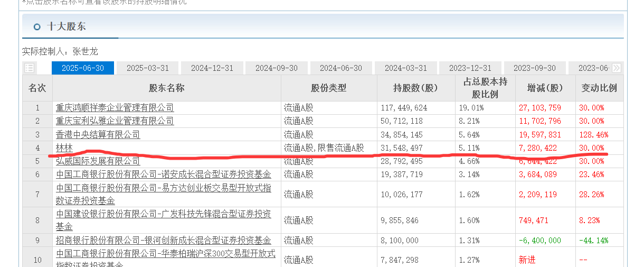The height and width of the screenshot is (267, 644).
Task: Click the 749,471 increase value
Action: tap(534, 220)
